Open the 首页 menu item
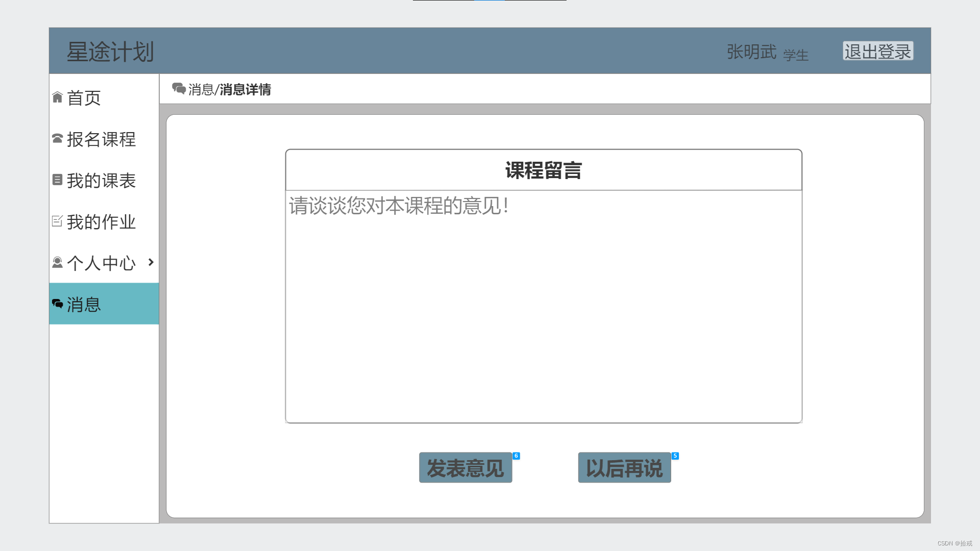This screenshot has width=980, height=551. coord(84,97)
